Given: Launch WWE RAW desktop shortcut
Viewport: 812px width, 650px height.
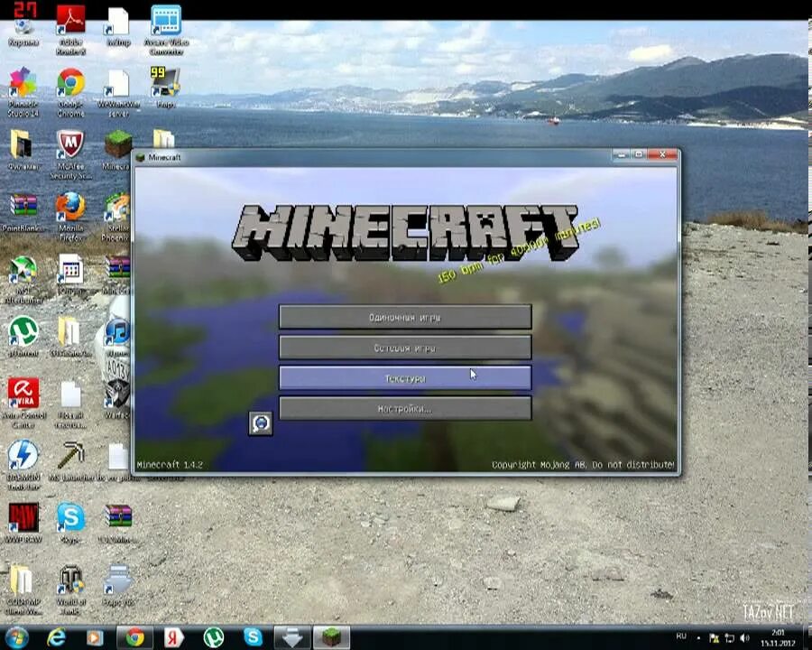Looking at the screenshot, I should (23, 522).
